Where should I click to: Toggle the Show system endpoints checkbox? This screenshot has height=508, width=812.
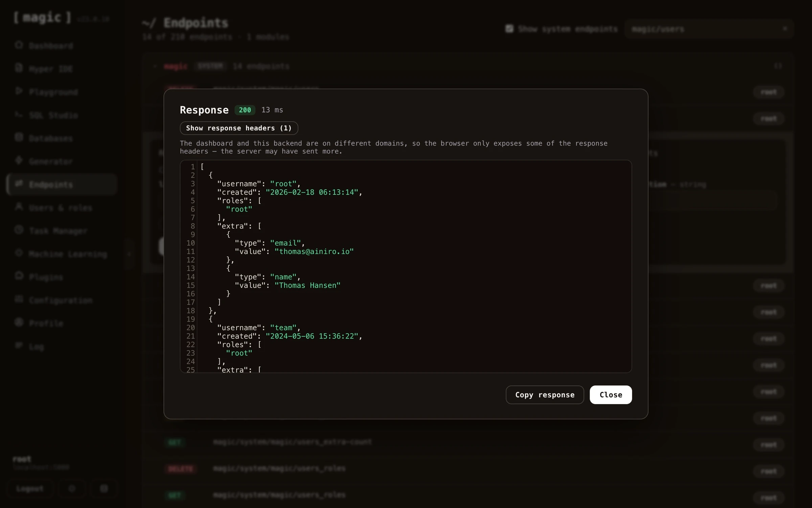pos(509,29)
